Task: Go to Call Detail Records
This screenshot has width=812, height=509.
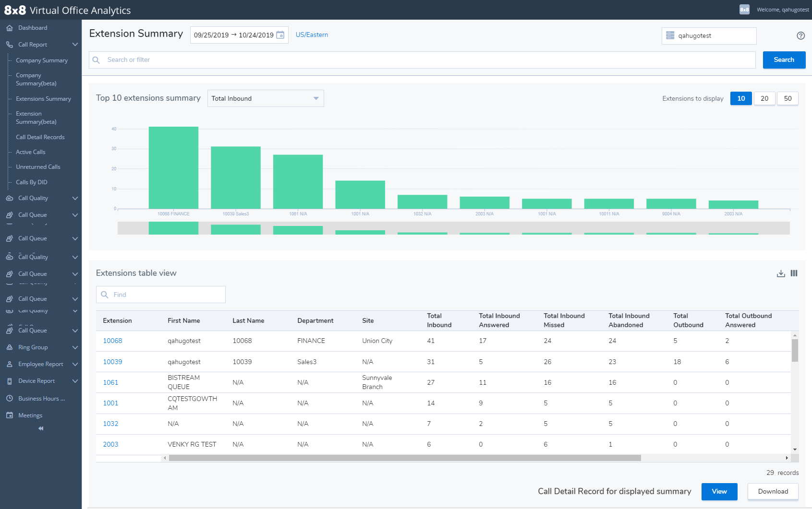Action: coord(40,137)
